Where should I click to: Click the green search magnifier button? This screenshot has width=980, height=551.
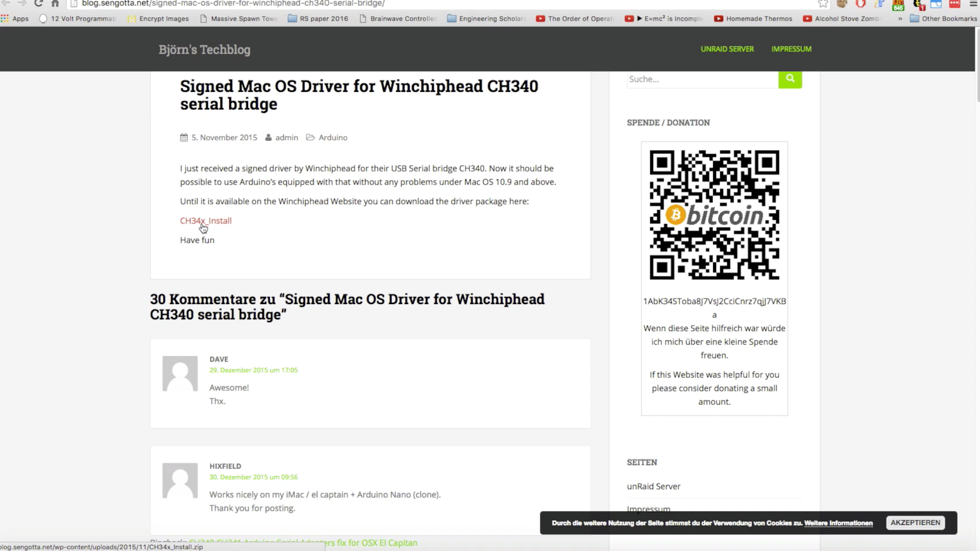pyautogui.click(x=790, y=79)
